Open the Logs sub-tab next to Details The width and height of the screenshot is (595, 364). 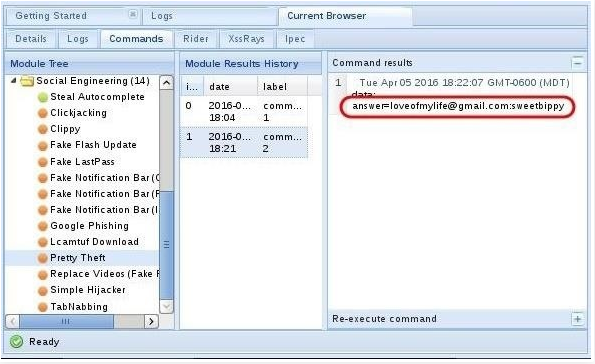[78, 39]
